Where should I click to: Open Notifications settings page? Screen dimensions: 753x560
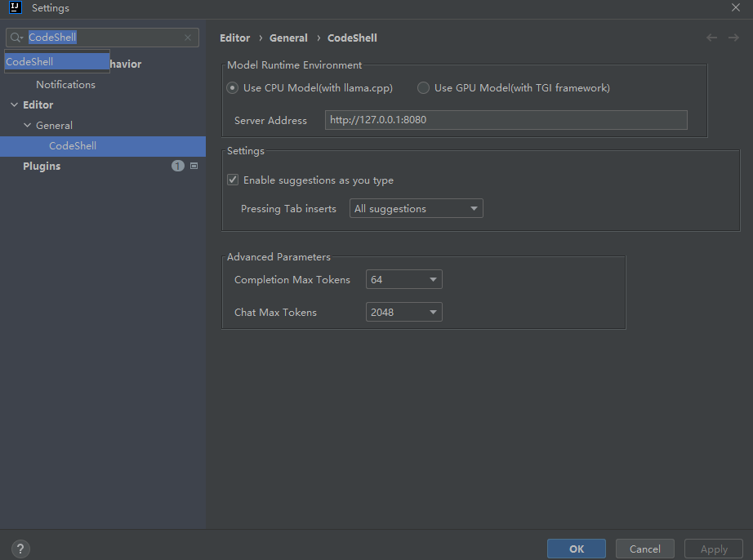[x=66, y=84]
